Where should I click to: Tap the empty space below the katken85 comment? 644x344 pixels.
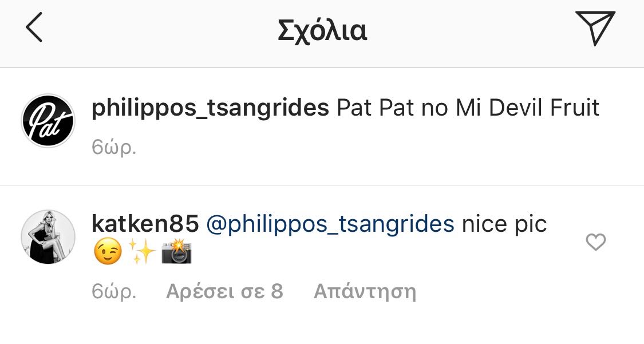coord(322,326)
